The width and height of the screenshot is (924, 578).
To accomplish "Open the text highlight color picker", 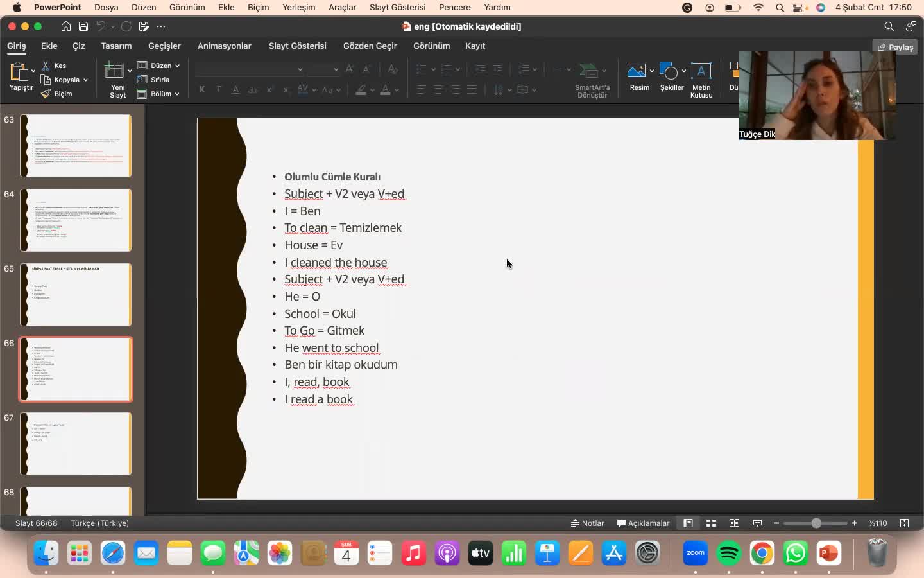I will [361, 90].
